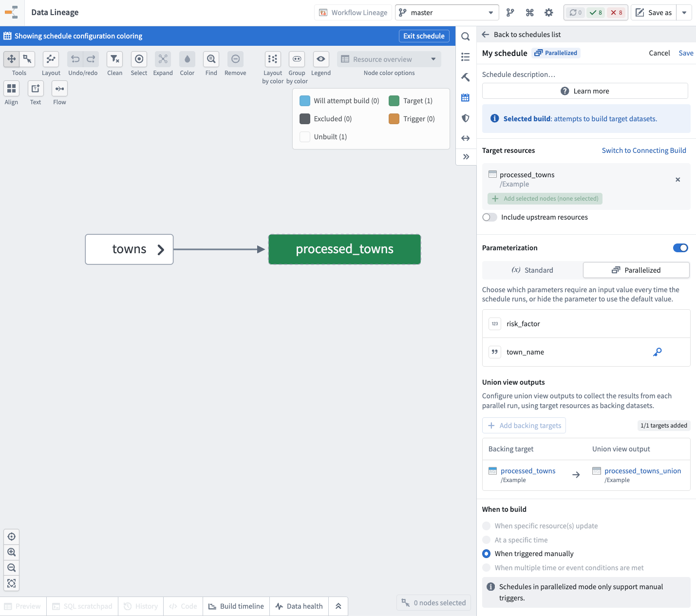Expand the towns node chevron
Image resolution: width=696 pixels, height=616 pixels.
(161, 250)
